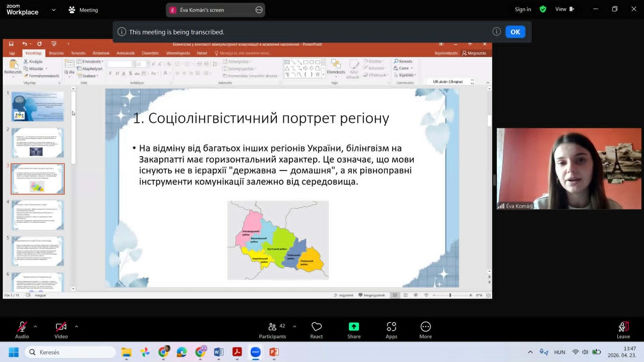
Task: Expand audio options chevron next to Audio
Action: pos(35,326)
